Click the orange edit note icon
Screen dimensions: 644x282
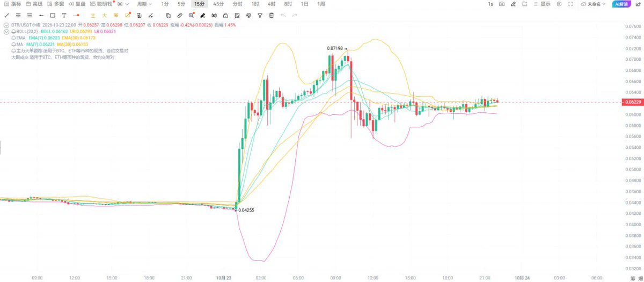[128, 16]
